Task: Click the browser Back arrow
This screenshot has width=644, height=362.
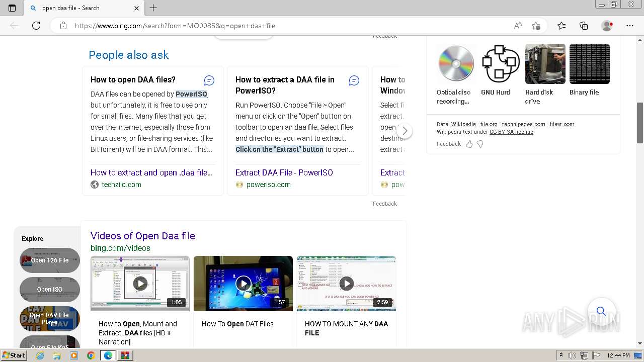Action: [14, 26]
